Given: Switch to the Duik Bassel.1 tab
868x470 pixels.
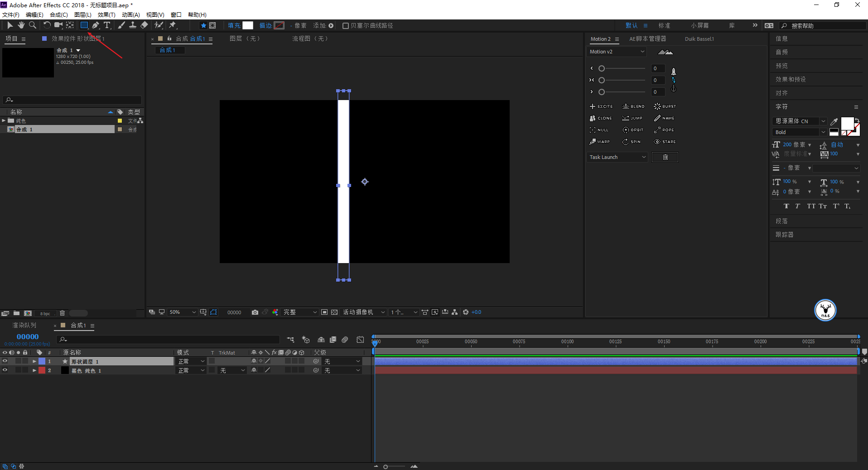Looking at the screenshot, I should point(699,39).
